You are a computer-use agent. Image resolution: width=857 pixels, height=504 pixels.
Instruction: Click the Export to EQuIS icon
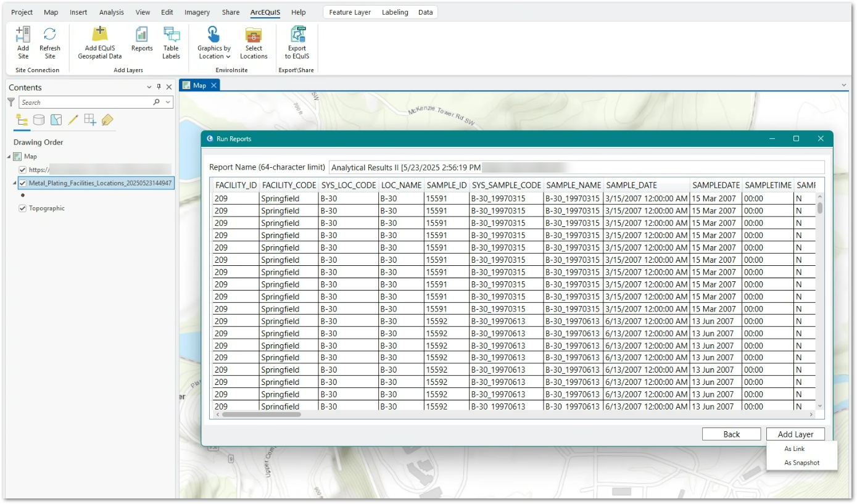pos(297,43)
